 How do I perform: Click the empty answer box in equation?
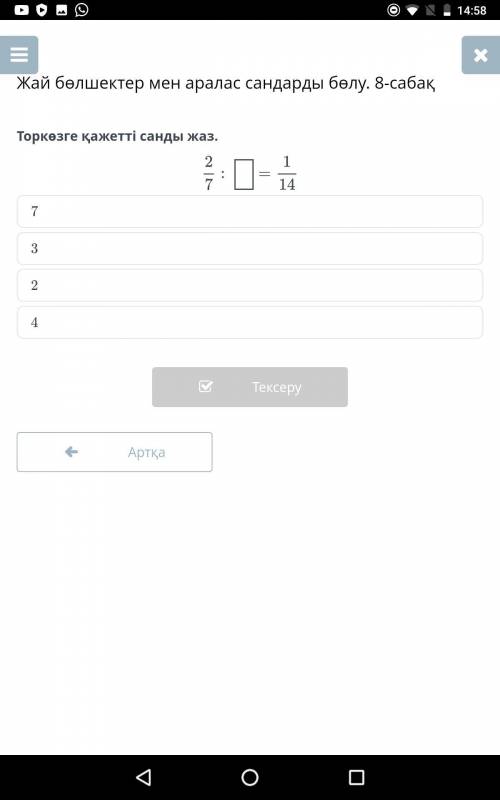click(x=244, y=174)
